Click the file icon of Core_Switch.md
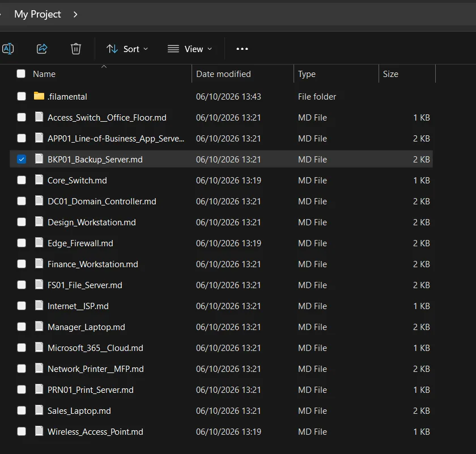The image size is (476, 454). pyautogui.click(x=39, y=179)
